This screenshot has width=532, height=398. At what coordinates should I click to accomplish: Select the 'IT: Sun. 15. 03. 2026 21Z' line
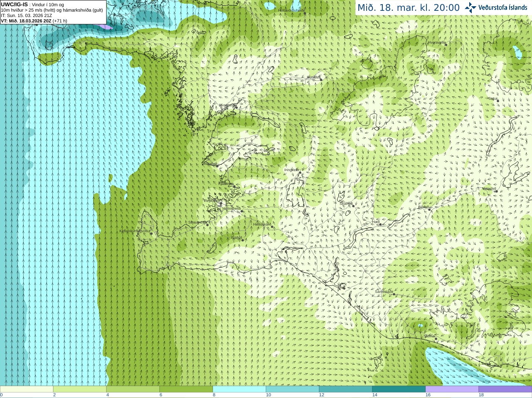click(27, 15)
